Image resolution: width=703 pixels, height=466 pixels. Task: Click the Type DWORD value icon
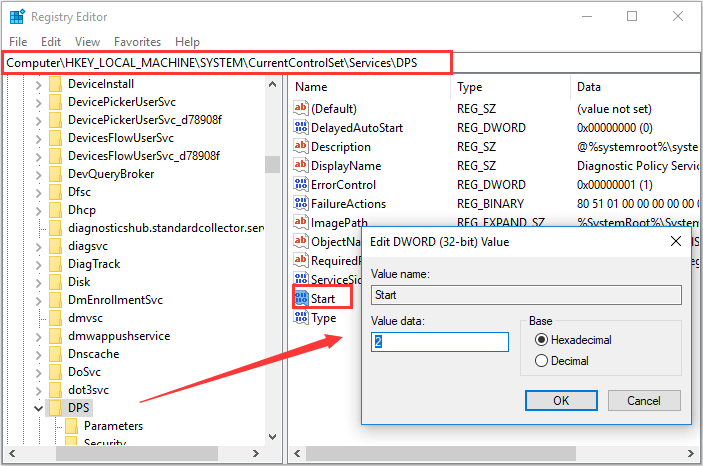[x=301, y=318]
